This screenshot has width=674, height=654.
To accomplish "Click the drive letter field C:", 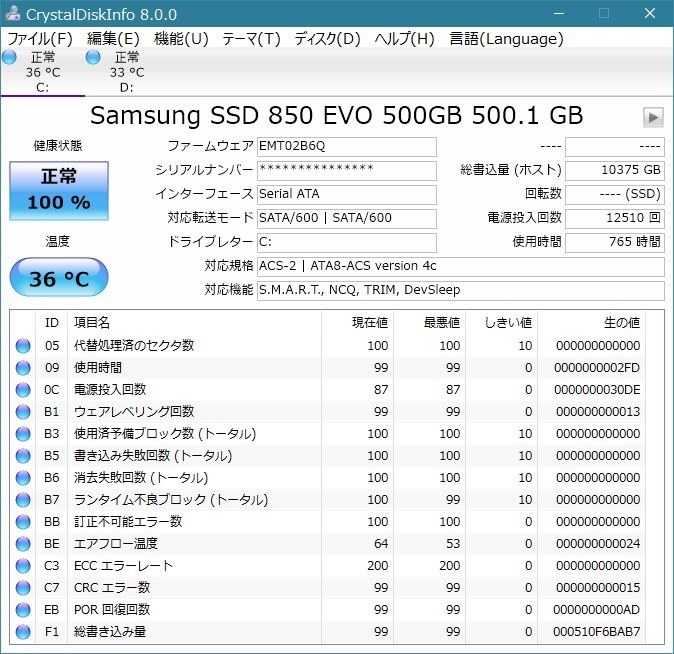I will tap(347, 243).
